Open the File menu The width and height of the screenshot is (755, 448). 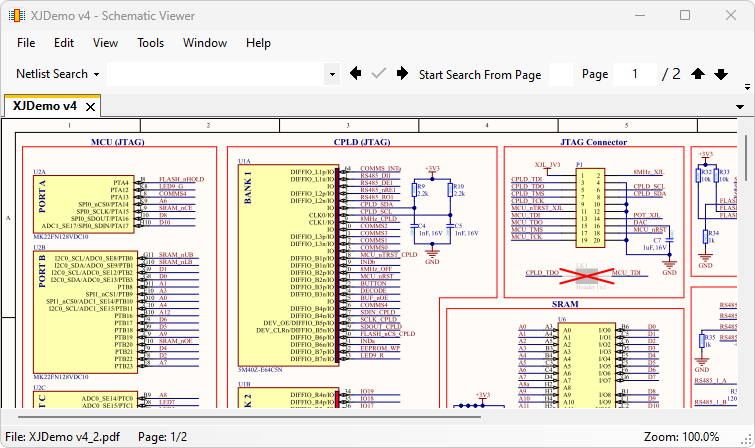point(26,43)
